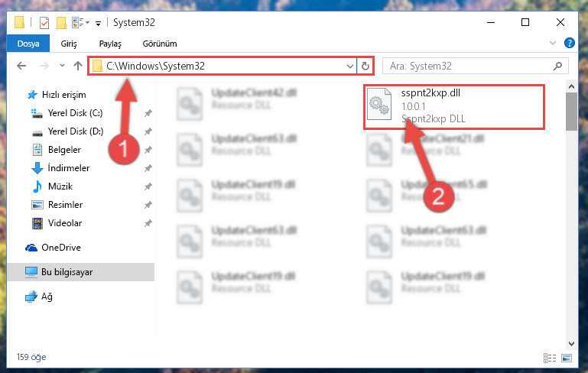
Task: Open the recent locations dropdown arrow
Action: (x=62, y=66)
